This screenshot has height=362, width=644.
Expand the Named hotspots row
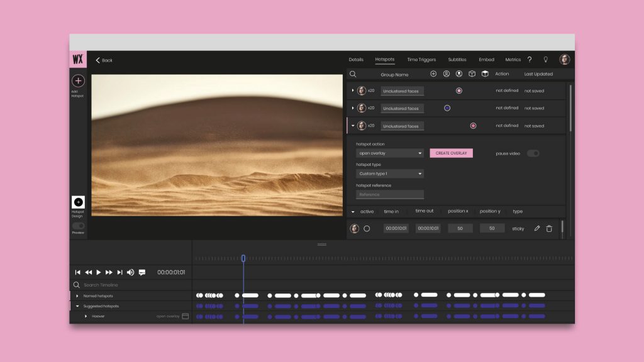77,296
